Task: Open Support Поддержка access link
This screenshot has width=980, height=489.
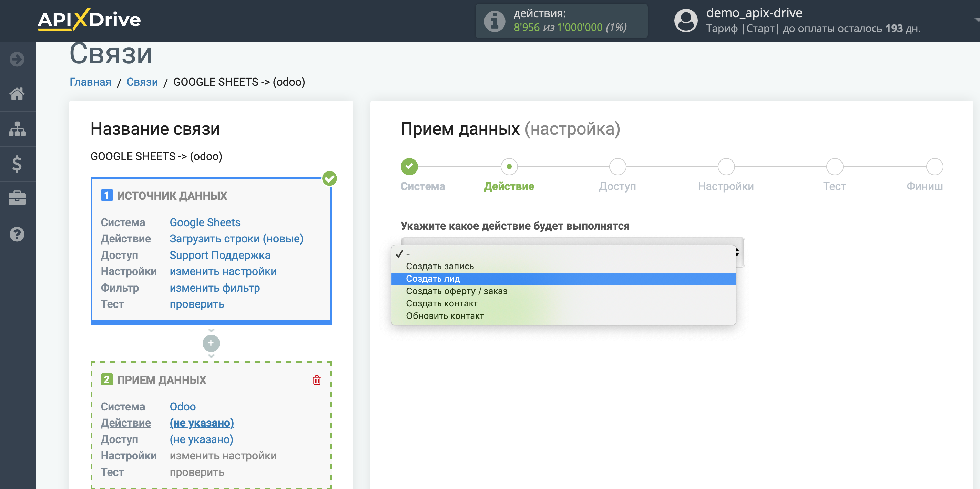Action: tap(220, 255)
